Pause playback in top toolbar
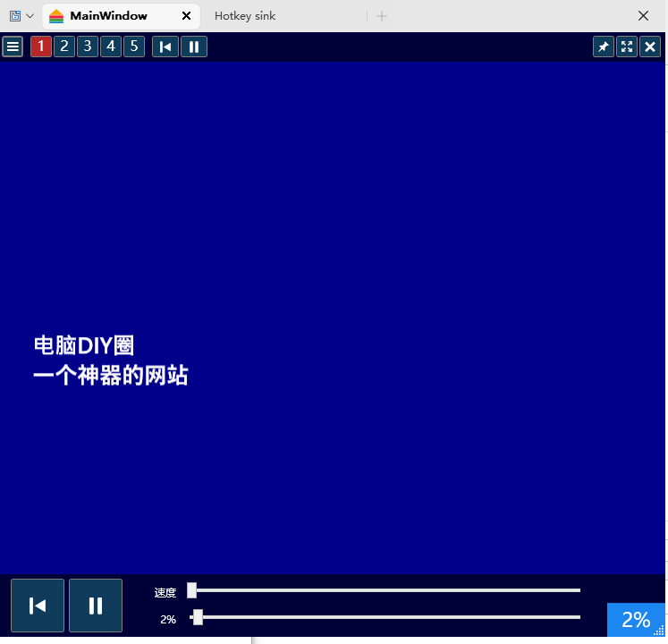 [x=194, y=47]
